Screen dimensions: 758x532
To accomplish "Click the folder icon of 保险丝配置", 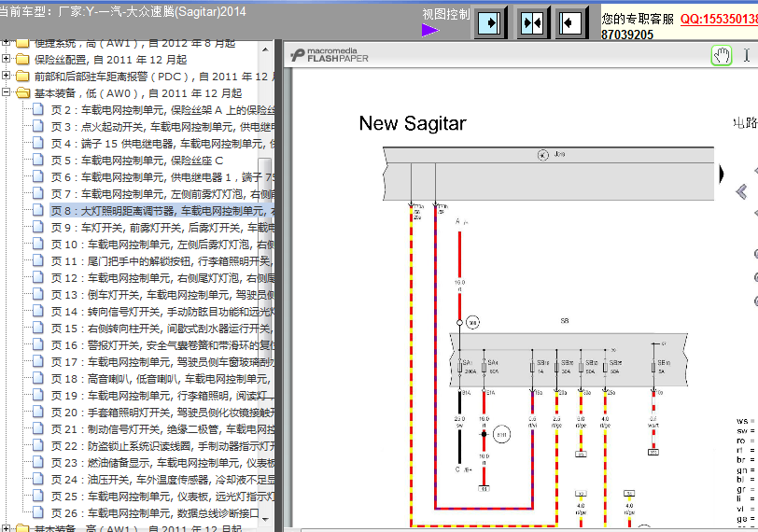I will tap(22, 60).
